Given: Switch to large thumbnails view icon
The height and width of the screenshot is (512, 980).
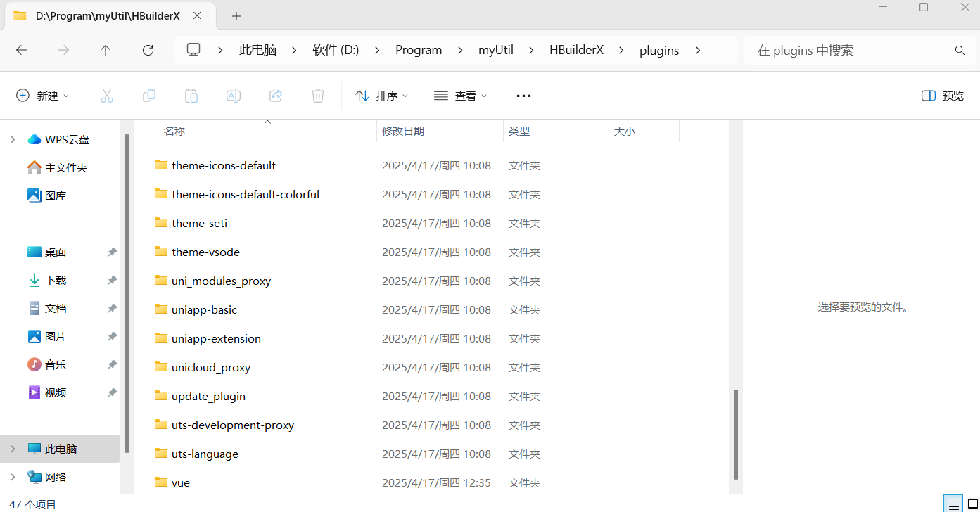Looking at the screenshot, I should pyautogui.click(x=972, y=504).
